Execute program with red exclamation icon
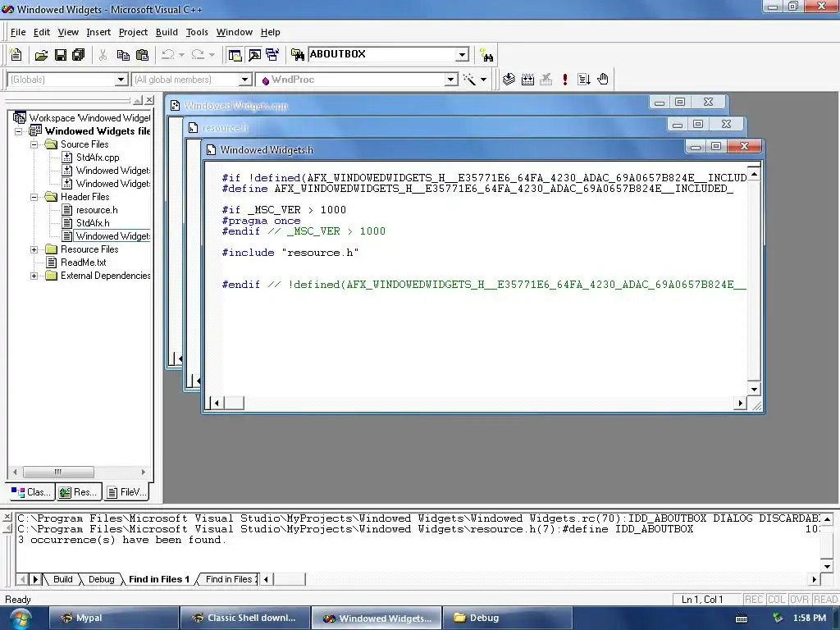 tap(564, 80)
